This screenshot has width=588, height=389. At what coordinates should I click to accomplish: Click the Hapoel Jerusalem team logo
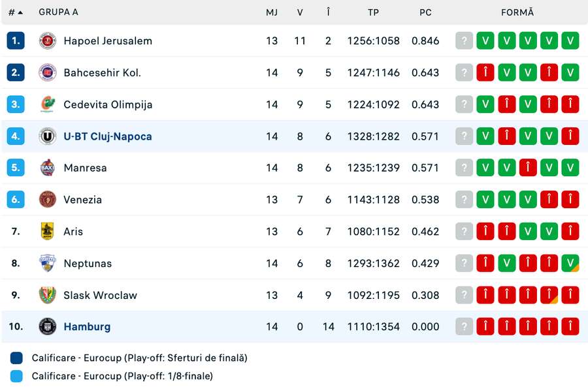click(47, 40)
